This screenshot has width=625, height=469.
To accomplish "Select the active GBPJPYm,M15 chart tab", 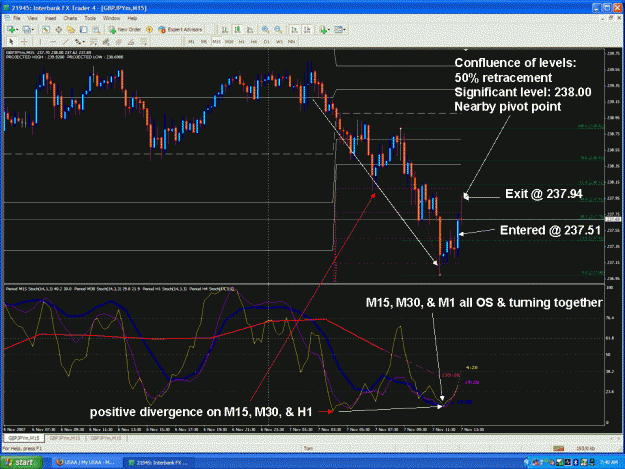I will (x=24, y=438).
